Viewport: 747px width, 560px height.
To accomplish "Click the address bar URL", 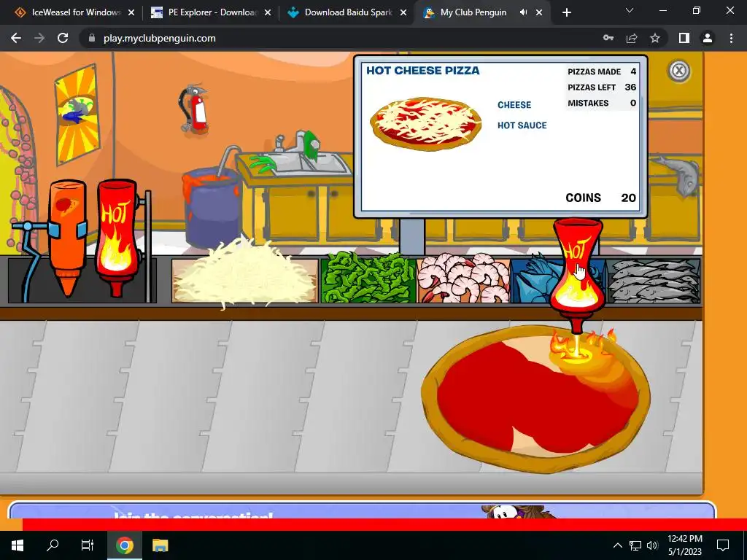I will tap(160, 38).
